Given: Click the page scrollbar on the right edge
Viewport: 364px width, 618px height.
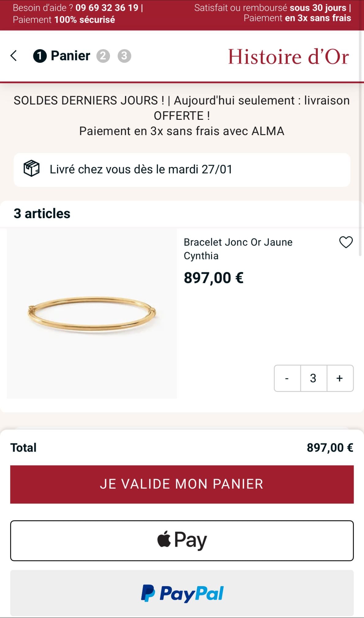Looking at the screenshot, I should click(x=360, y=144).
